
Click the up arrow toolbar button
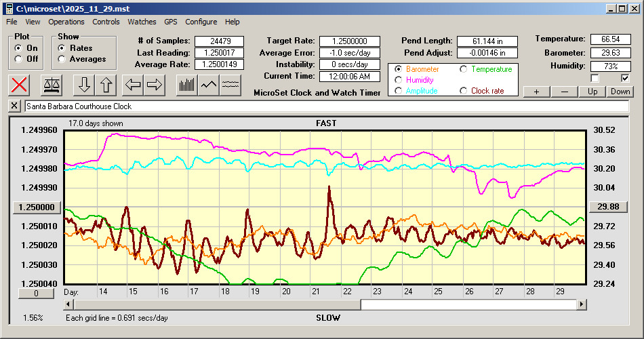click(106, 85)
